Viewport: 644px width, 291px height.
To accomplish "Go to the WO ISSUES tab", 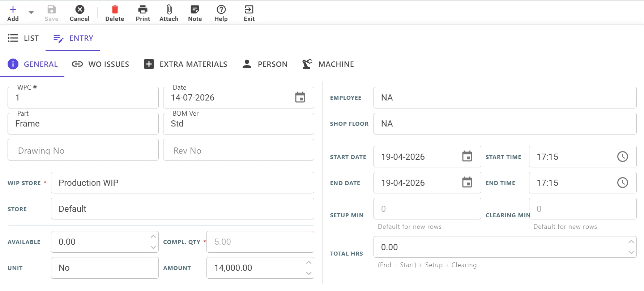I will click(100, 64).
